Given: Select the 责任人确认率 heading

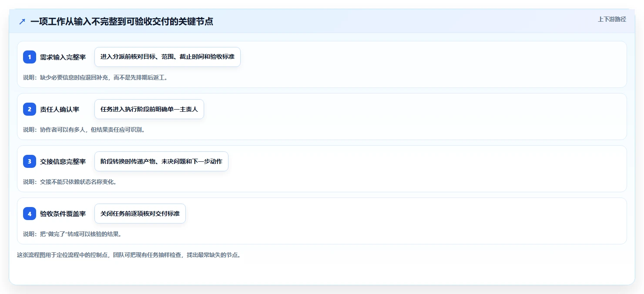Looking at the screenshot, I should 60,109.
